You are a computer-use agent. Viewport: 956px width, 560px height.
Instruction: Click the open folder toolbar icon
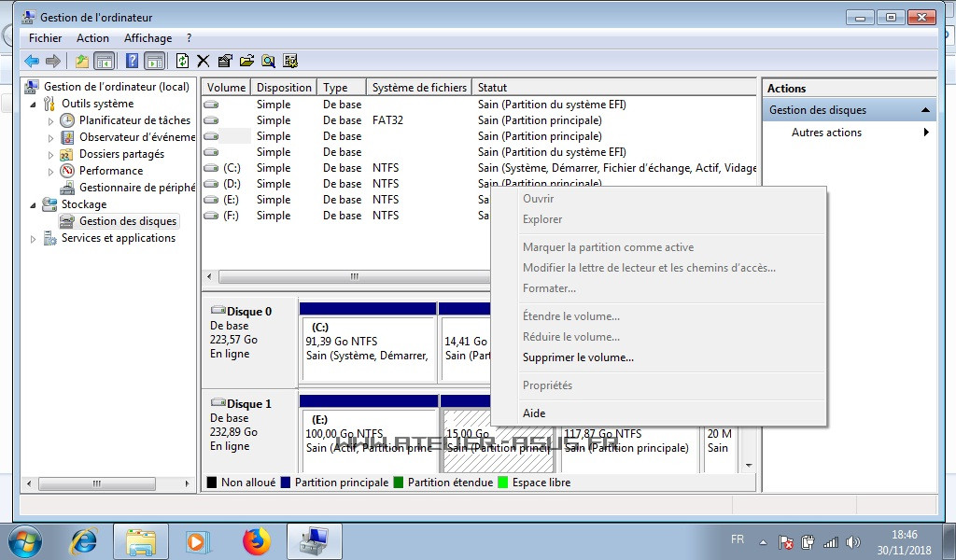pyautogui.click(x=246, y=61)
